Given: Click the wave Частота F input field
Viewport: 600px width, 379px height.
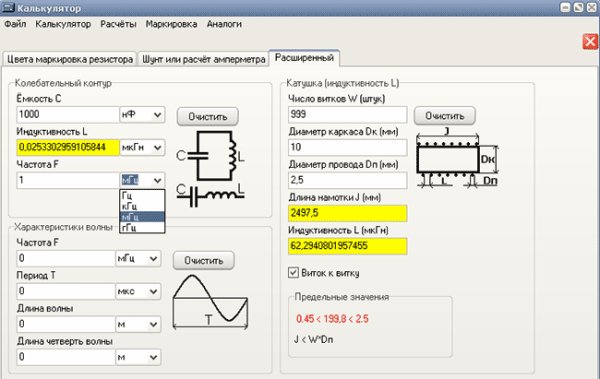Looking at the screenshot, I should pyautogui.click(x=66, y=258).
